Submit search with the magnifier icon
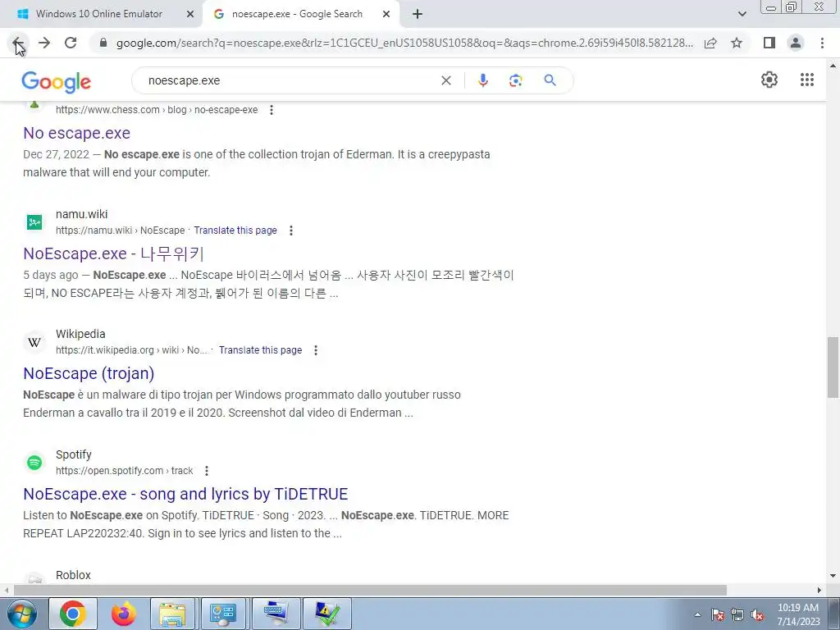840x630 pixels. [550, 80]
